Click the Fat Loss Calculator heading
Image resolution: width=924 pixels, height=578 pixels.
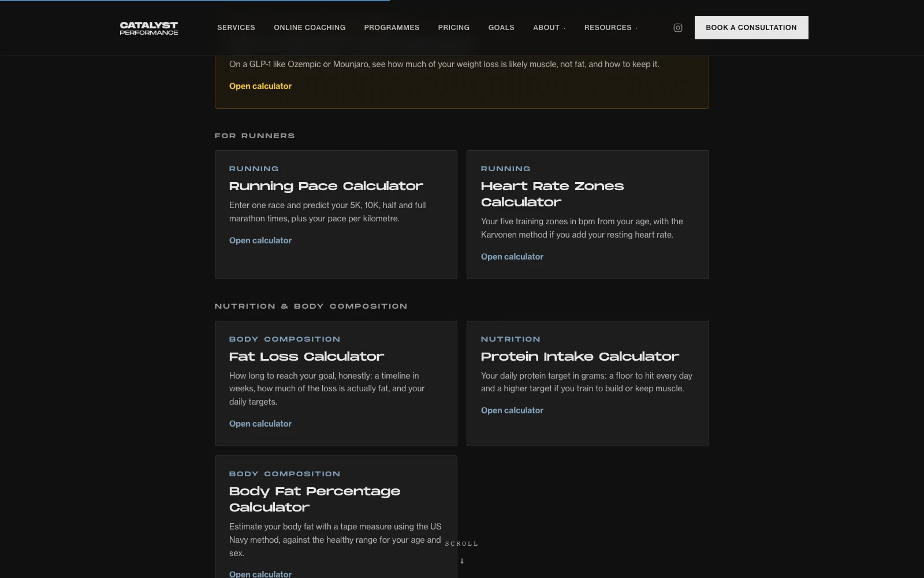(307, 357)
